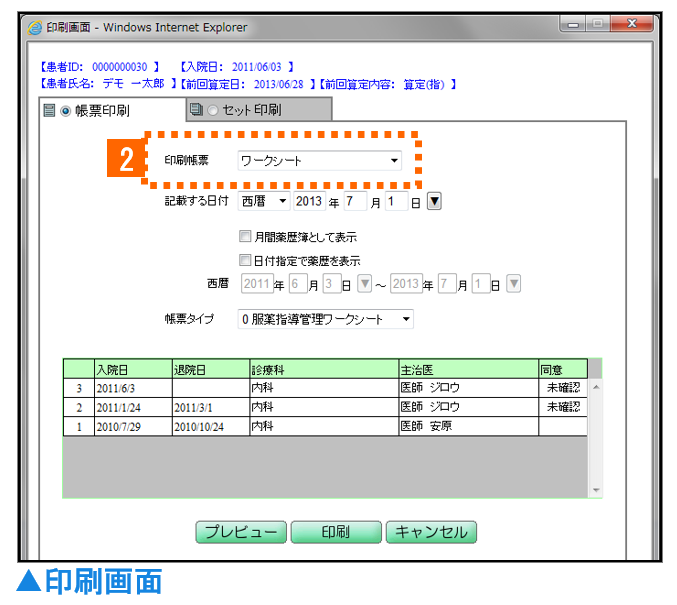Image resolution: width=677 pixels, height=605 pixels.
Task: Select the 帳票印刷 radio button
Action: point(66,111)
